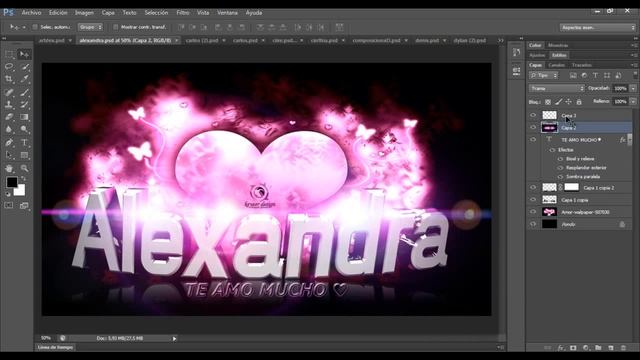This screenshot has width=640, height=360.
Task: Open the status bar info arrow
Action: (x=174, y=338)
